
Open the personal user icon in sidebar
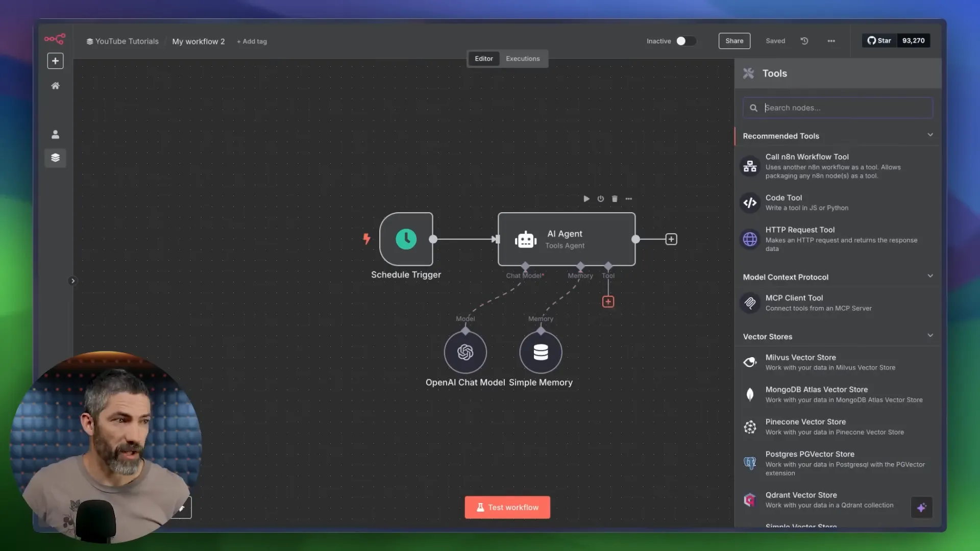point(55,134)
